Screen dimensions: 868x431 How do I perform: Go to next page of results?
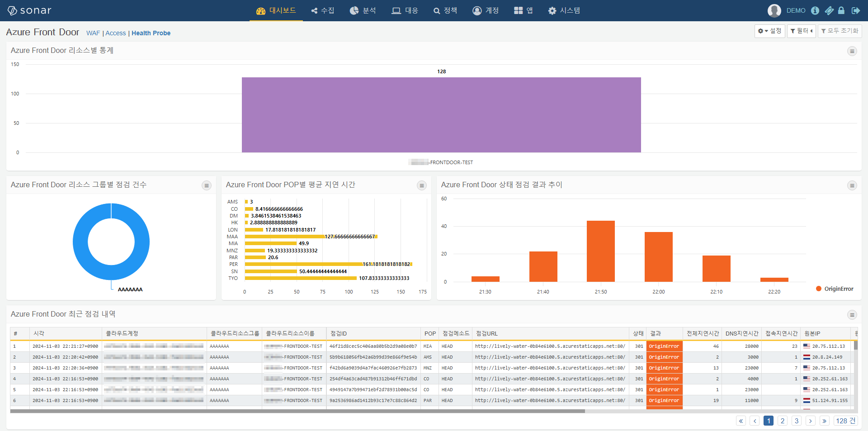(811, 421)
